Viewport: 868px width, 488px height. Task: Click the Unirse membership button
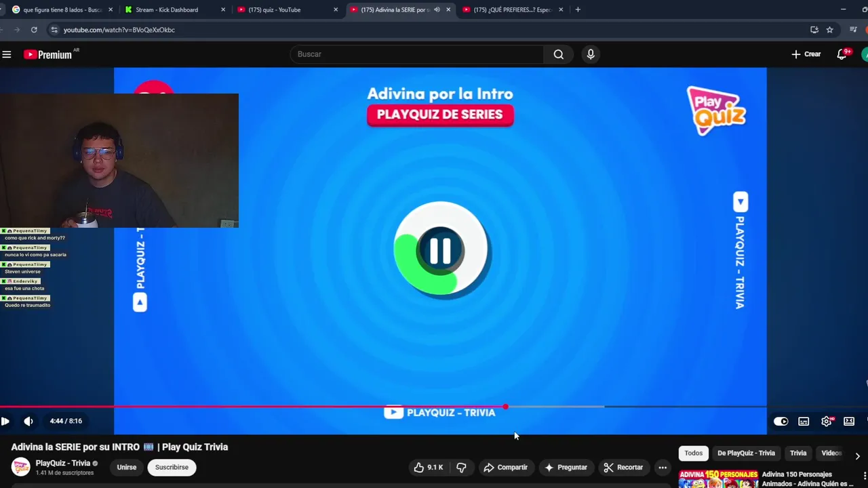[x=126, y=467]
